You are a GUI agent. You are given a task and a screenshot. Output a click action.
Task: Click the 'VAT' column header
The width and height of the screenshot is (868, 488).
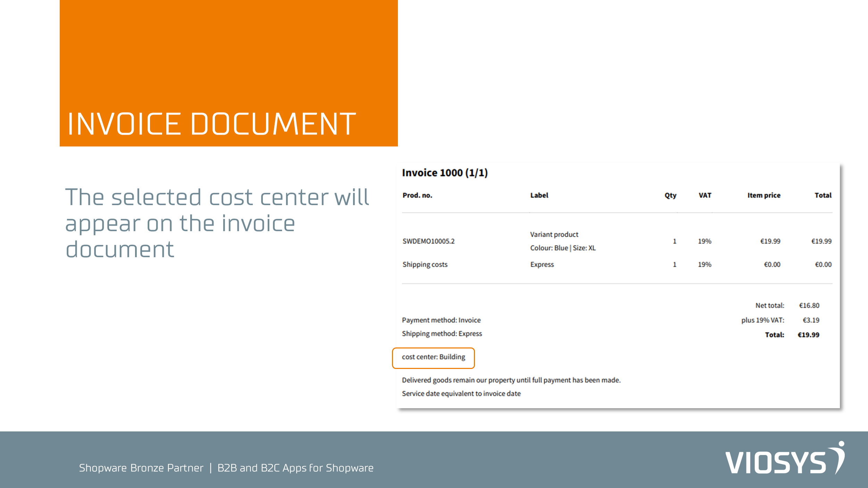tap(705, 195)
